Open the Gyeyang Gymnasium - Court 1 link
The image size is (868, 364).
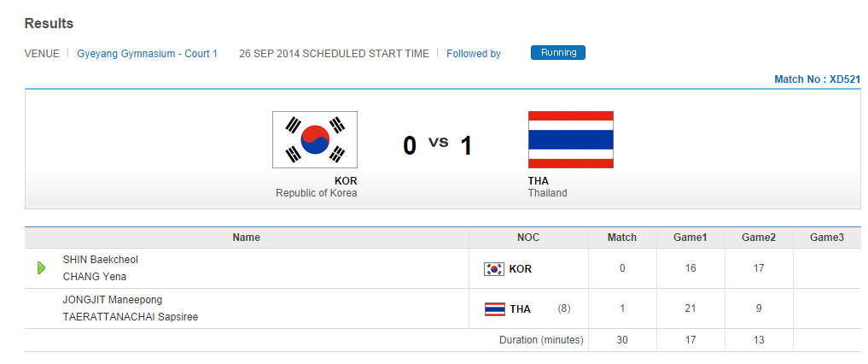147,54
